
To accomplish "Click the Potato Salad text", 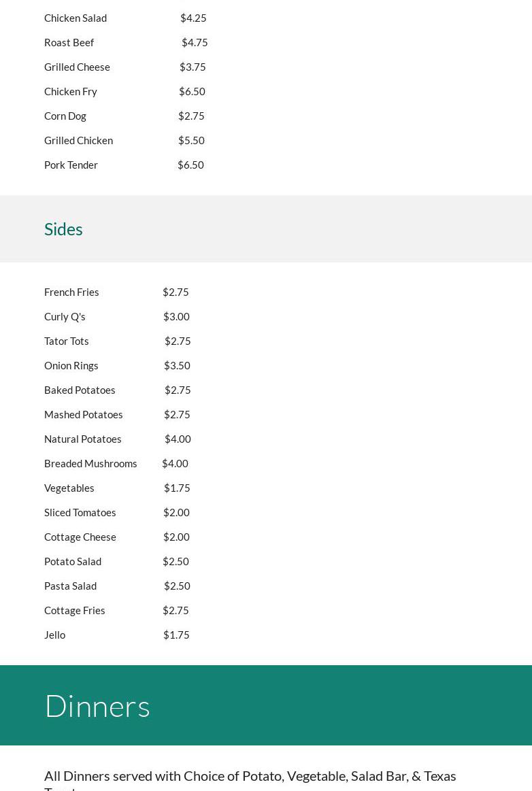I will (73, 562).
